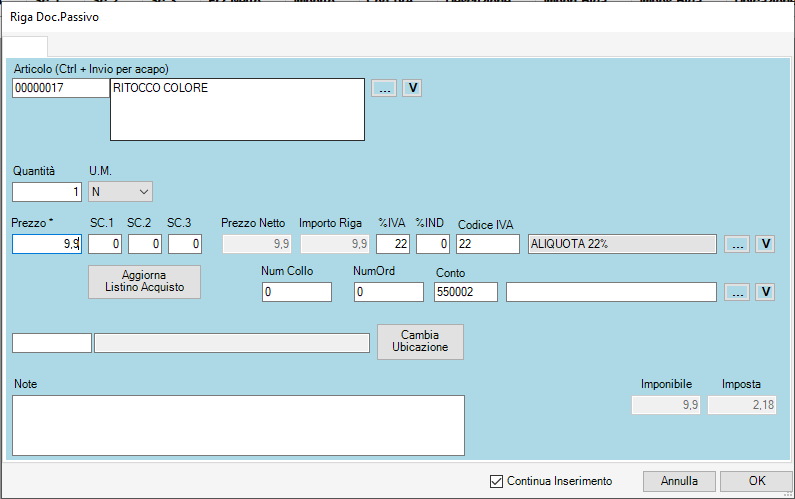Focus the Prezzo input field
The height and width of the screenshot is (499, 795).
pos(47,243)
